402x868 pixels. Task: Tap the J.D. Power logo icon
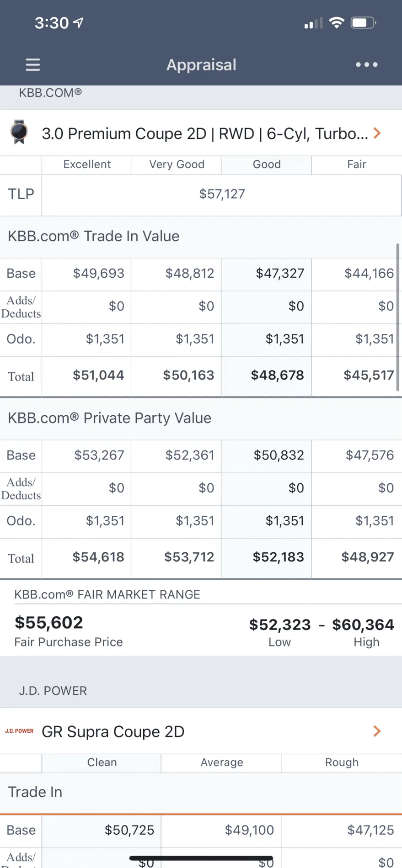click(19, 731)
